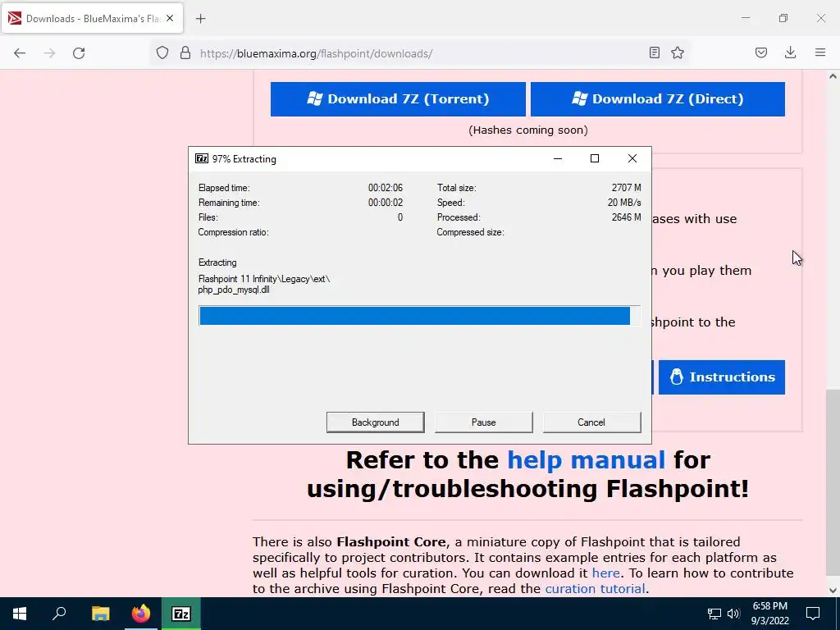Click the speed value 20 MB/s
The width and height of the screenshot is (840, 630).
coord(624,203)
